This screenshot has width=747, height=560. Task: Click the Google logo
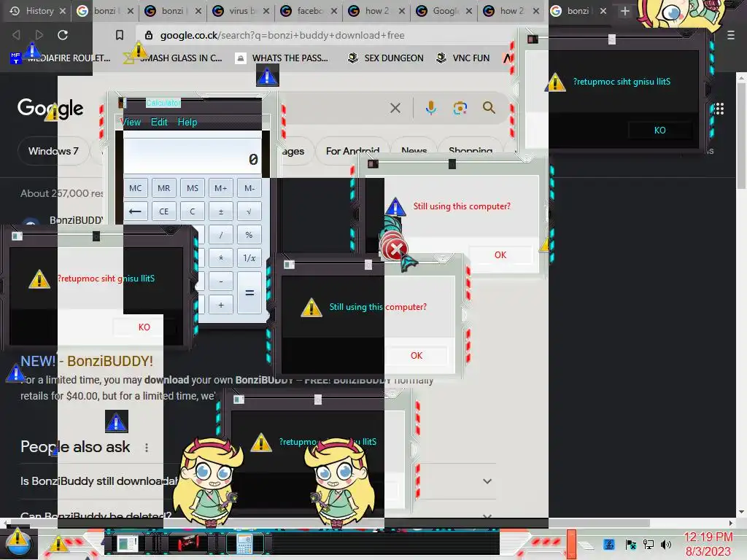tap(50, 109)
